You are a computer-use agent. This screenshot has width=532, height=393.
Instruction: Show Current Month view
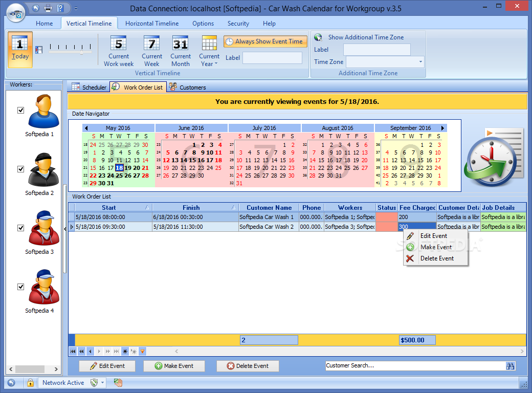tap(181, 51)
